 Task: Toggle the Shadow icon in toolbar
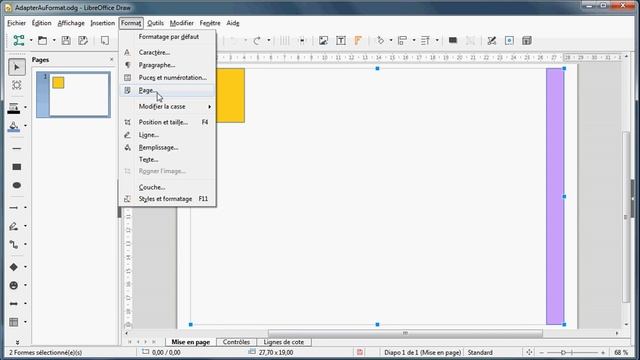pos(453,40)
